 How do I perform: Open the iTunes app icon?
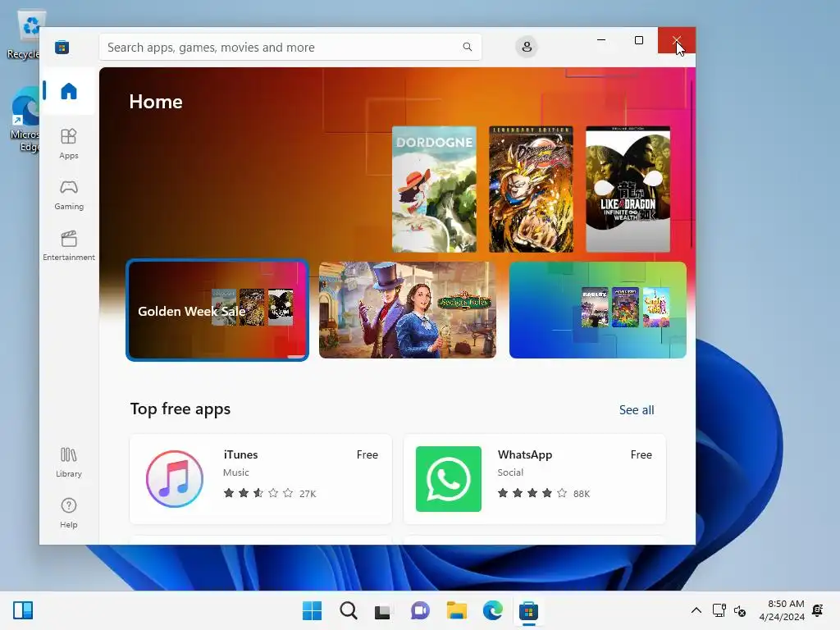coord(175,479)
